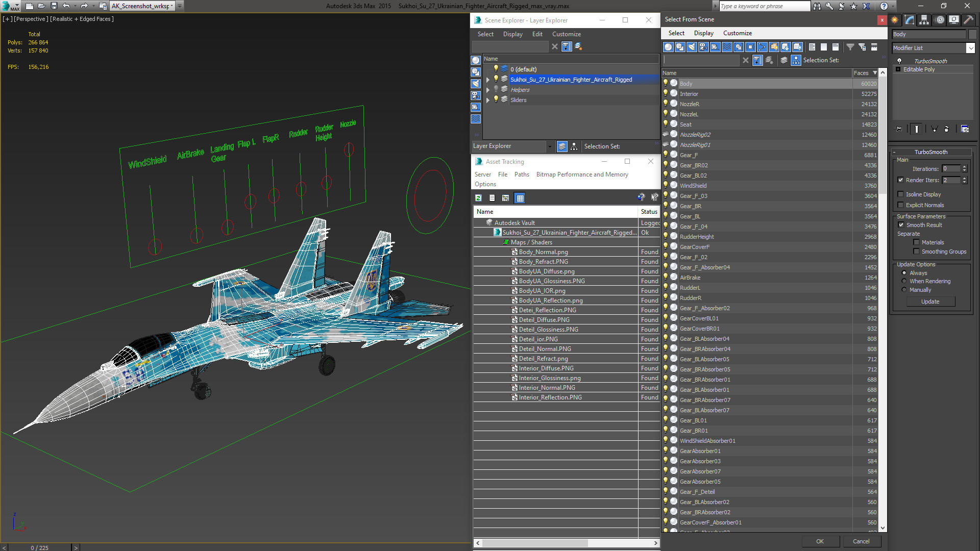
Task: Click object color swatch next to Body name
Action: (x=972, y=34)
